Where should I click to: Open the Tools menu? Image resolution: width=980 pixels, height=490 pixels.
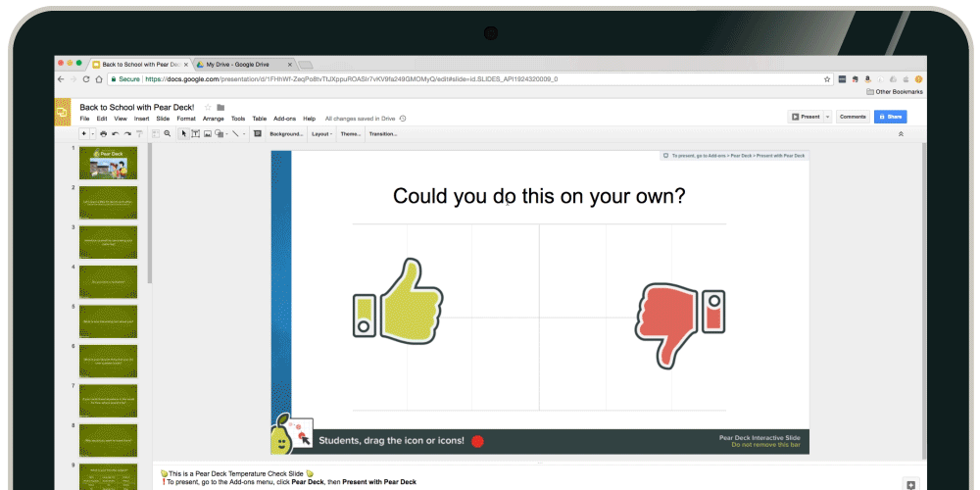pyautogui.click(x=238, y=119)
